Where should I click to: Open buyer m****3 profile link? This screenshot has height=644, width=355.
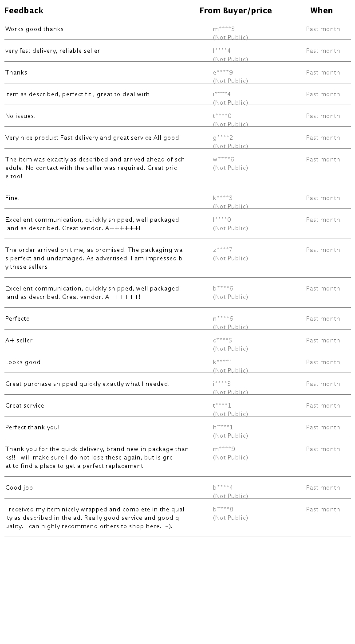[x=224, y=29]
